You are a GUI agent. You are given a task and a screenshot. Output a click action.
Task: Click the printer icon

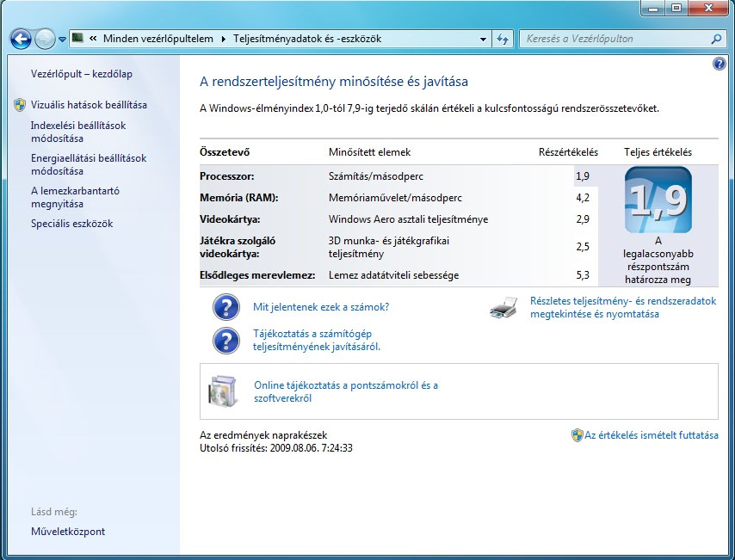(503, 307)
